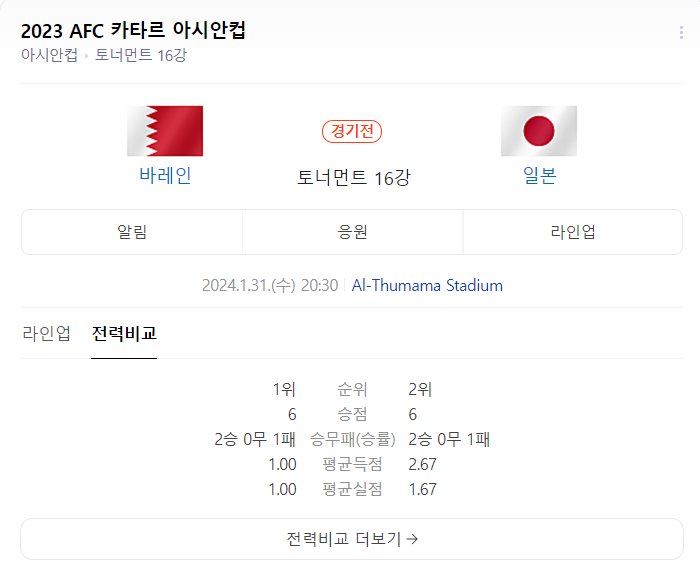Click the 2023 AFC 카타르 아시안컵 title

pos(133,30)
